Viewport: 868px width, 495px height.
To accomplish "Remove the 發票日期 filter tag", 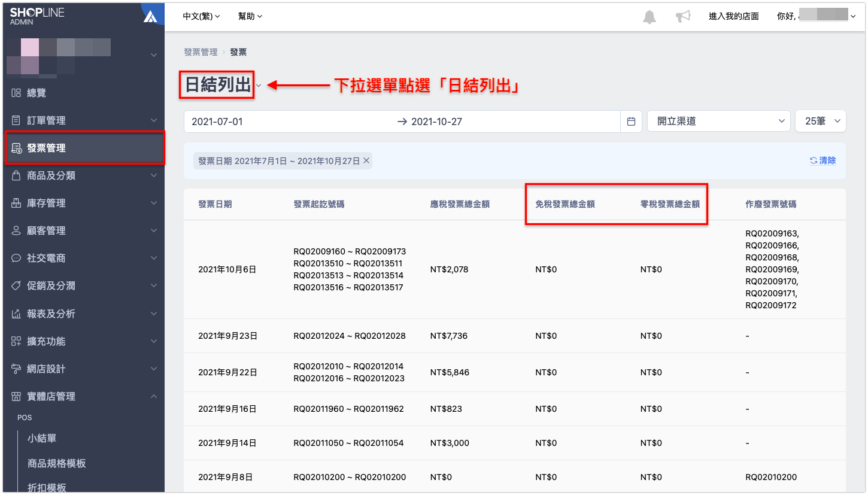I will 366,160.
